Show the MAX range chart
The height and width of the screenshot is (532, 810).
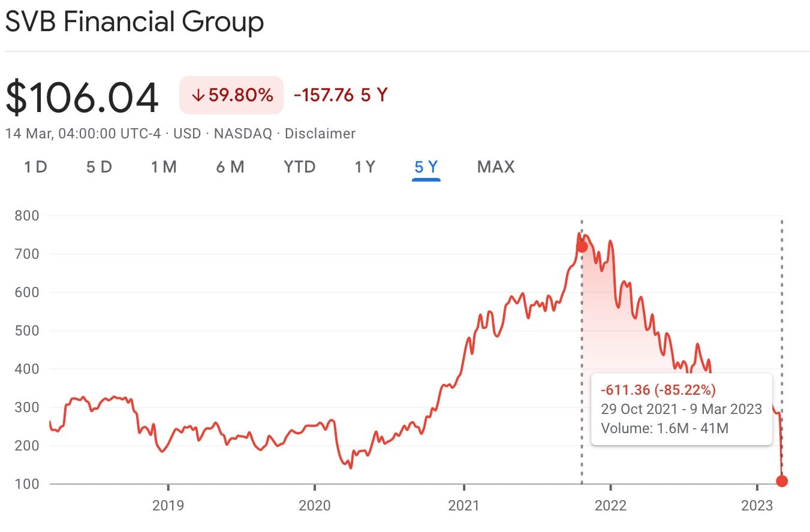tap(496, 167)
